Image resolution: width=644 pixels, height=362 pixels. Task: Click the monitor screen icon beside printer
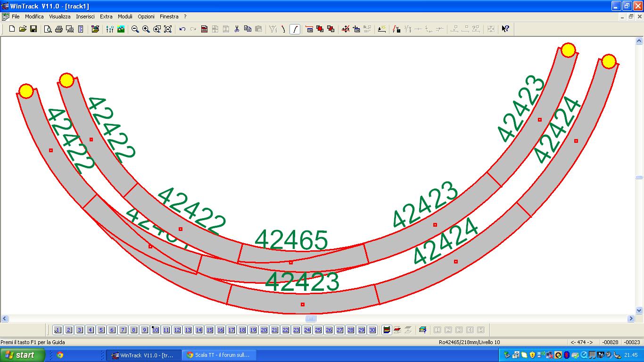(70, 29)
